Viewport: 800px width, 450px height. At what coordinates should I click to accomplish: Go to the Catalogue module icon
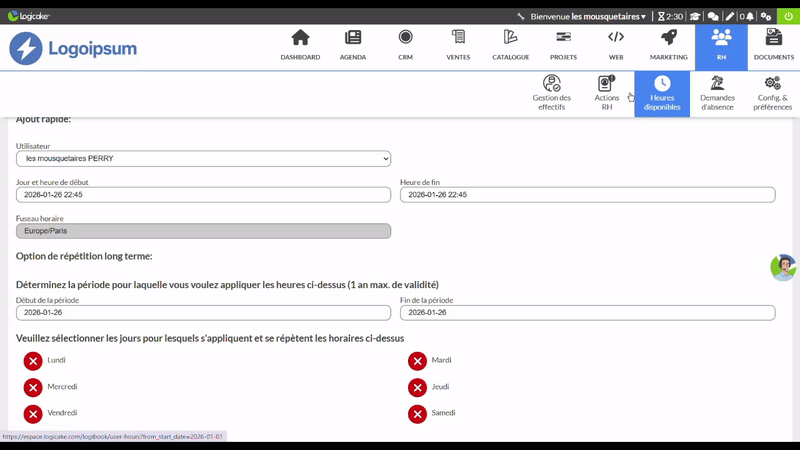click(x=510, y=44)
